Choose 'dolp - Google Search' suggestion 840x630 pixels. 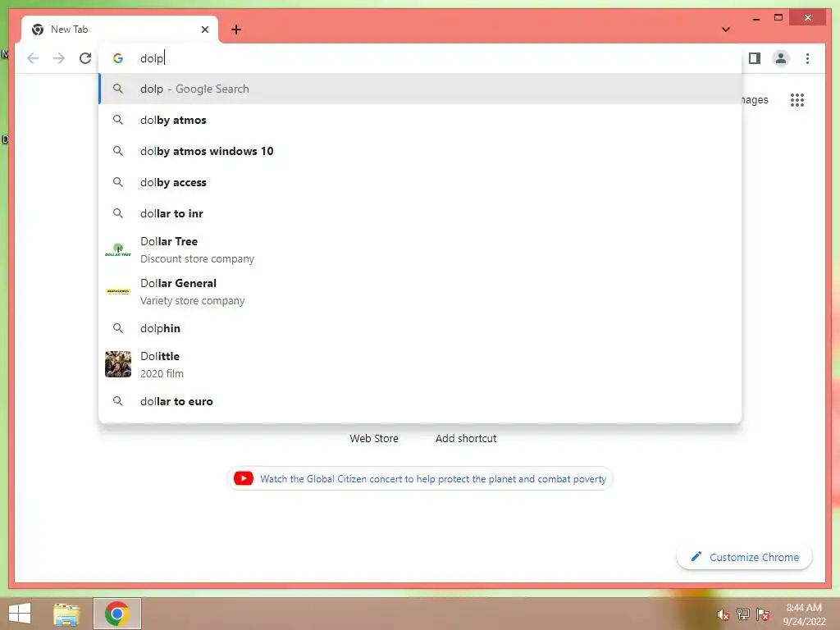point(421,89)
